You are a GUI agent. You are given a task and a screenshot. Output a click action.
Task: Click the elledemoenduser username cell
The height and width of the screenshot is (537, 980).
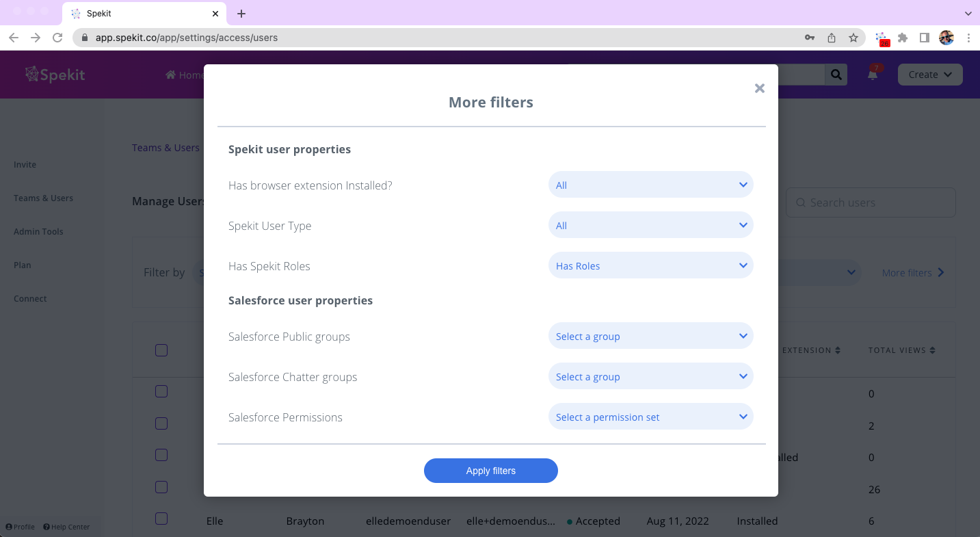point(408,521)
